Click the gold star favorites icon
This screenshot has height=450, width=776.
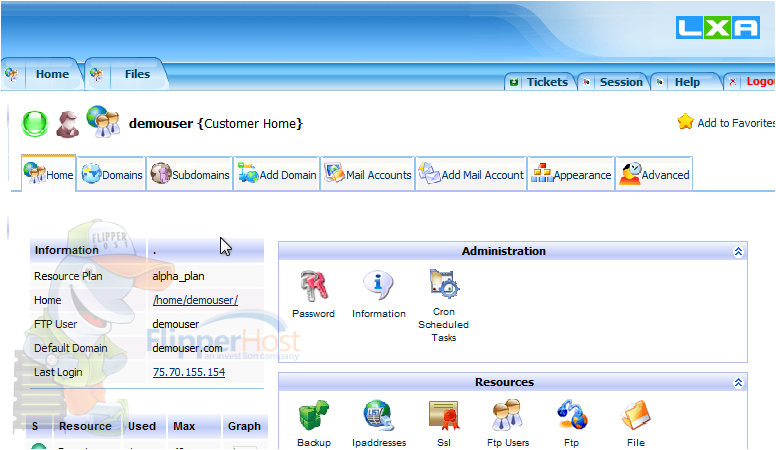click(x=685, y=122)
